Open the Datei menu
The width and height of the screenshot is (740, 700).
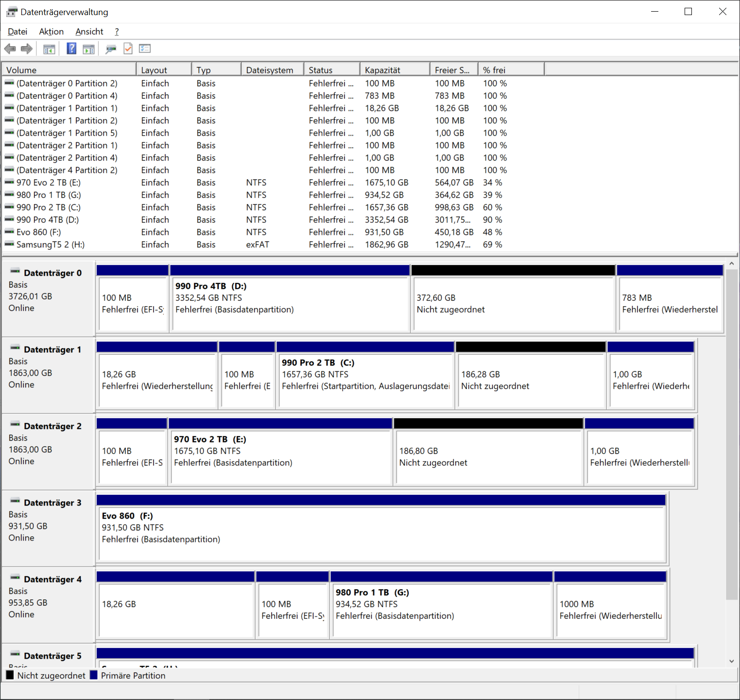tap(17, 32)
